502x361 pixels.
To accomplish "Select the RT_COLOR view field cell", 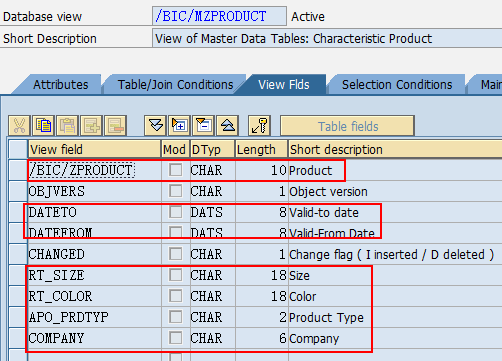I will tap(95, 296).
